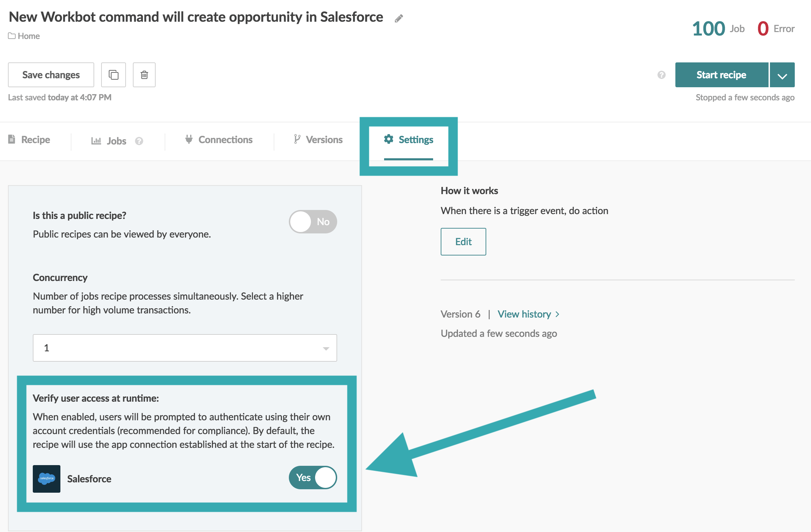
Task: Click the Salesforce logo icon
Action: point(47,479)
